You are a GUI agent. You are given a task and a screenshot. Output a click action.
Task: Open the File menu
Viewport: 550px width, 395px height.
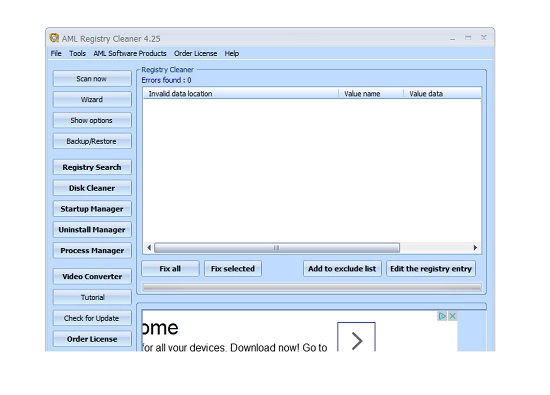point(56,53)
